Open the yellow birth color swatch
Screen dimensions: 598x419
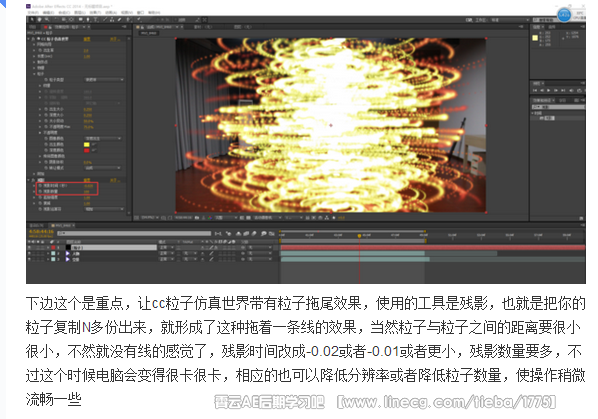click(87, 144)
